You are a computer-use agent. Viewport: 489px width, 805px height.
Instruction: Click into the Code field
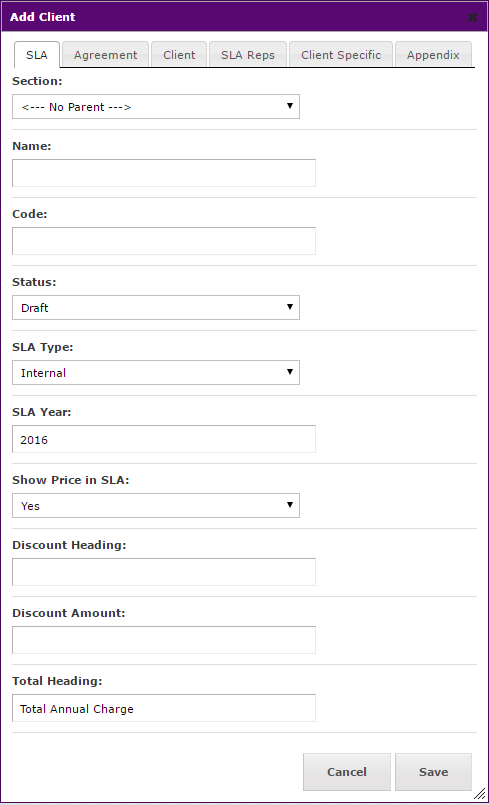[x=164, y=241]
